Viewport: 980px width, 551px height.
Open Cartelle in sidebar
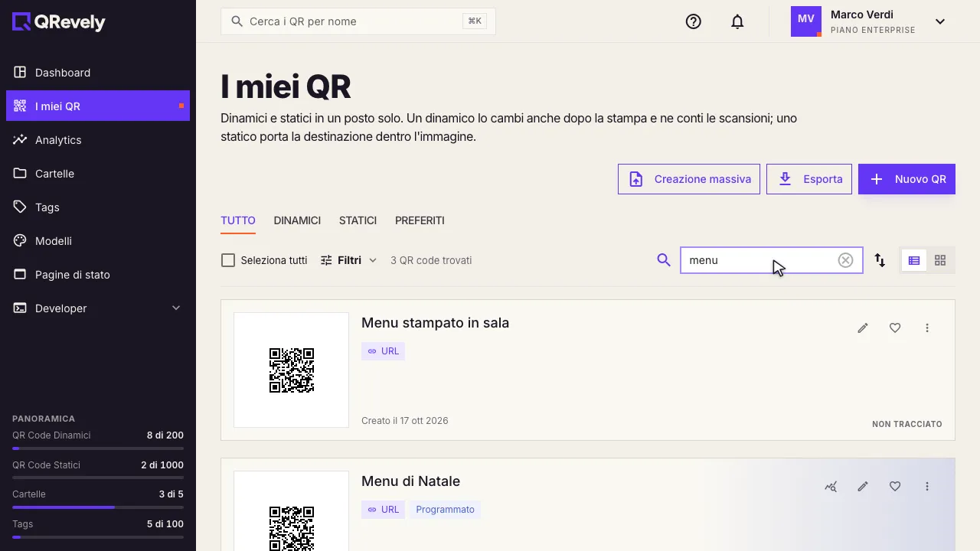coord(98,174)
